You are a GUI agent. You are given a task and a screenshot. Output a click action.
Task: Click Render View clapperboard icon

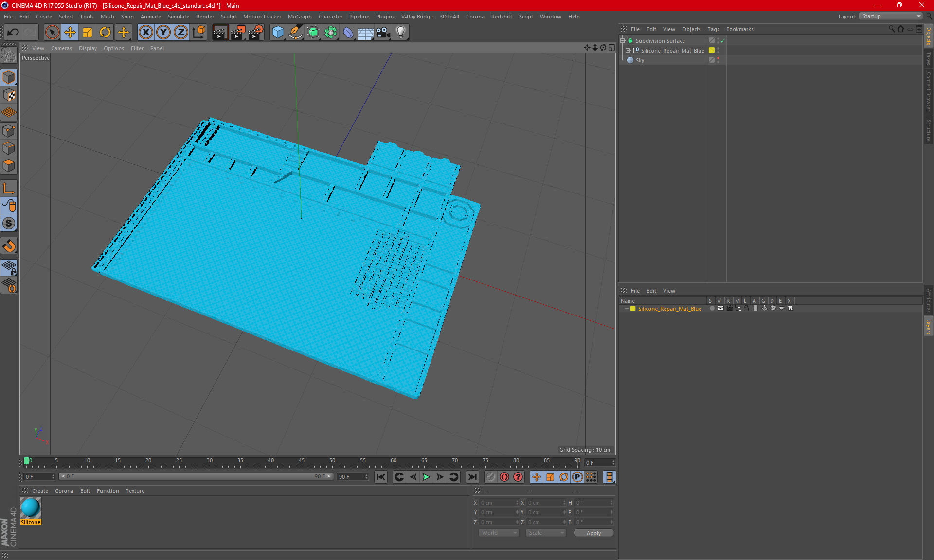(x=220, y=33)
